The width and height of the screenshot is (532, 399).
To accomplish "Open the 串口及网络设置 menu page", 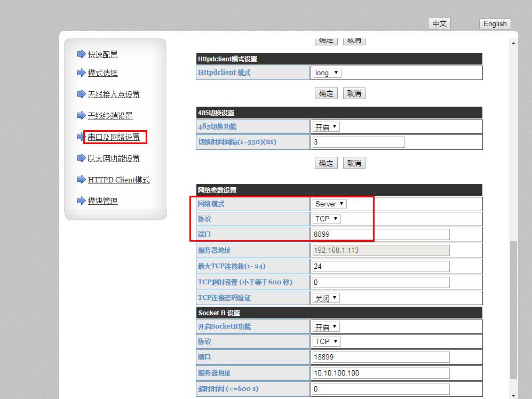I will [114, 138].
